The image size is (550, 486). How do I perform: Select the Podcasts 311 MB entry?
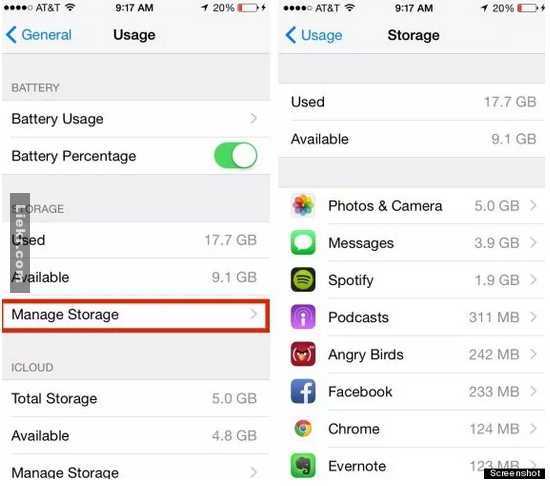point(412,317)
